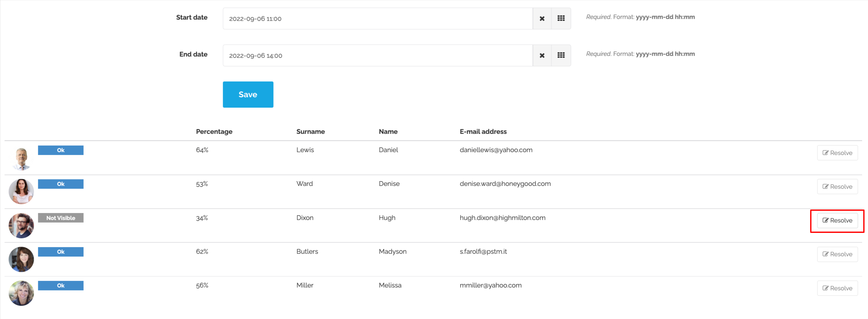Image resolution: width=868 pixels, height=319 pixels.
Task: Open the End date calendar grid icon
Action: [x=561, y=56]
